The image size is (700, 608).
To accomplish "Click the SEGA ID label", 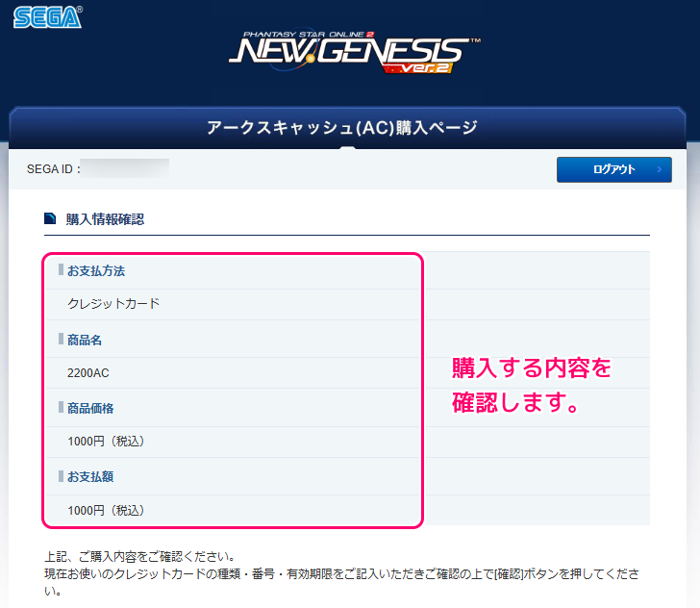I will click(54, 169).
